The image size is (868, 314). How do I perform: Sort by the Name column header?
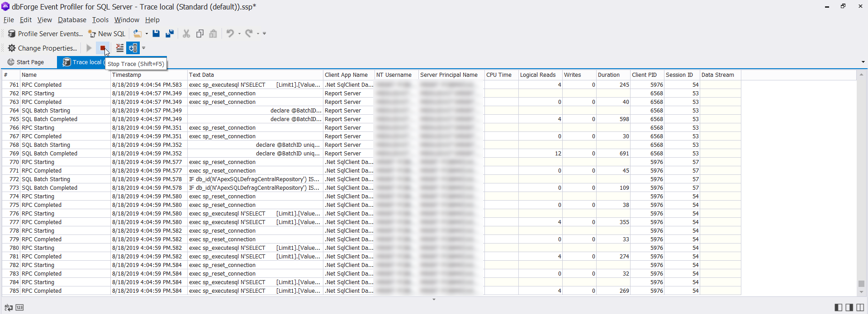point(65,75)
